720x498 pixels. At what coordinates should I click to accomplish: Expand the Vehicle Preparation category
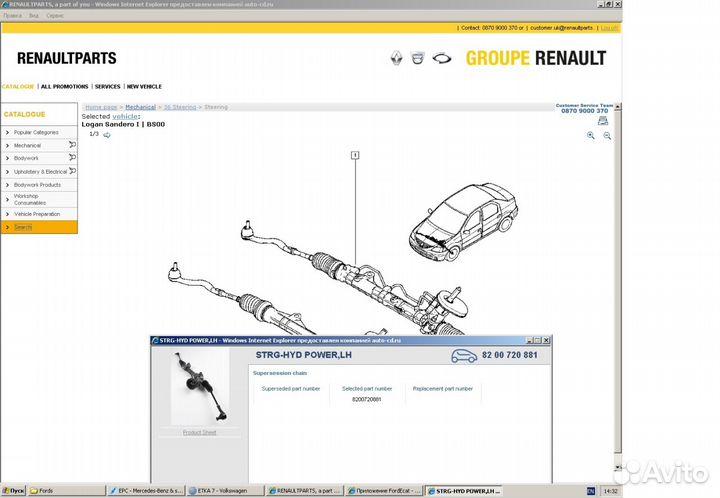pyautogui.click(x=39, y=214)
